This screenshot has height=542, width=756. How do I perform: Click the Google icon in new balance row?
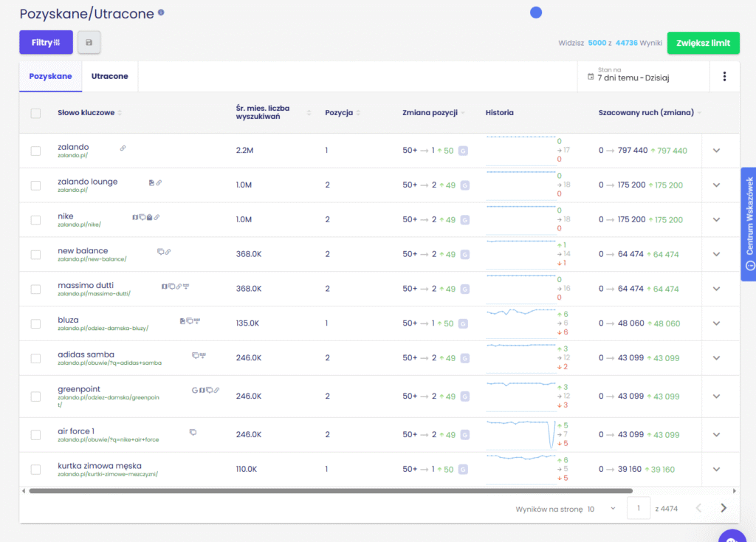pos(465,254)
